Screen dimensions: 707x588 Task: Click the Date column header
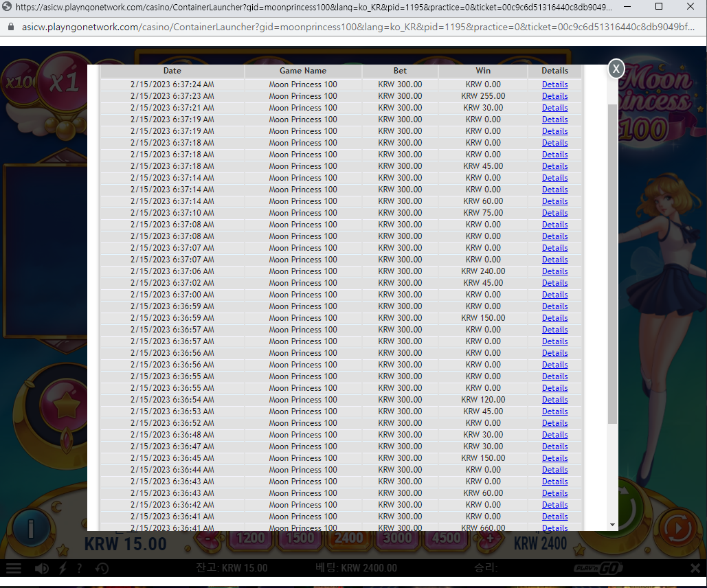[172, 71]
